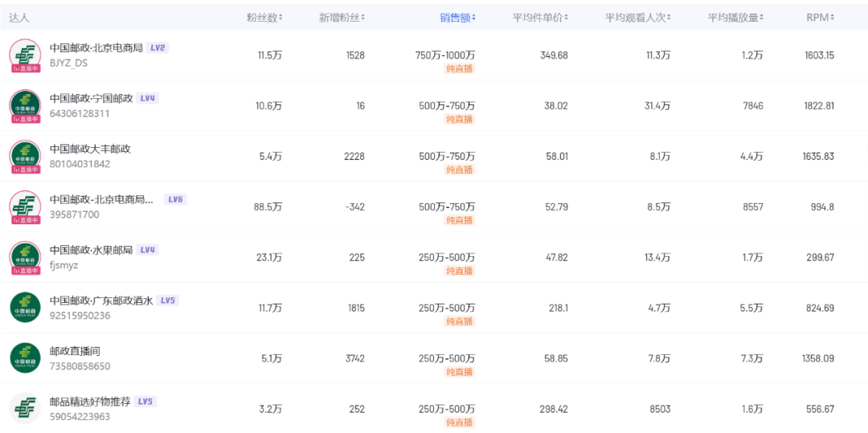Viewport: 868px width, 433px height.
Task: Sort by 平均观看人次 column sort arrows
Action: pyautogui.click(x=669, y=18)
